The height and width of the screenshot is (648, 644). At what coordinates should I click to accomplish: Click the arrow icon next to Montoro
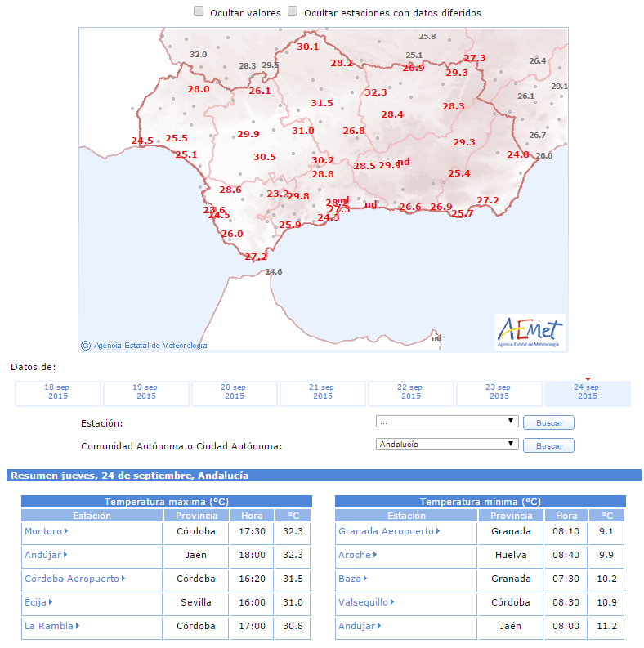66,530
